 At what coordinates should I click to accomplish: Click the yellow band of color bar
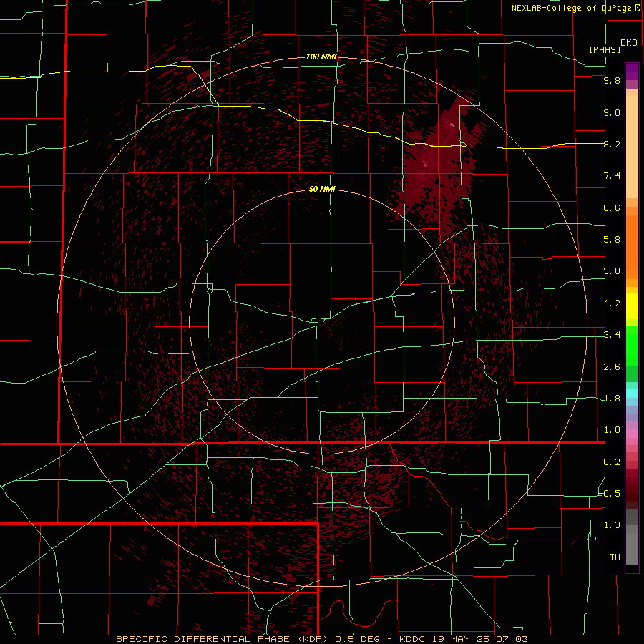click(632, 306)
